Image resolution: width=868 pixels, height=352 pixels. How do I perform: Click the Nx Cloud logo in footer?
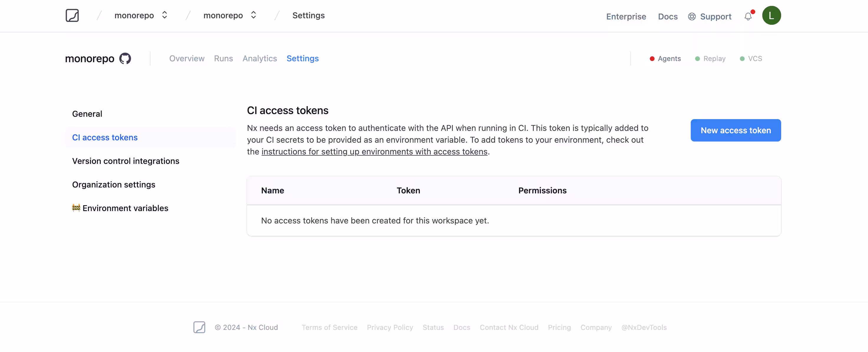199,327
